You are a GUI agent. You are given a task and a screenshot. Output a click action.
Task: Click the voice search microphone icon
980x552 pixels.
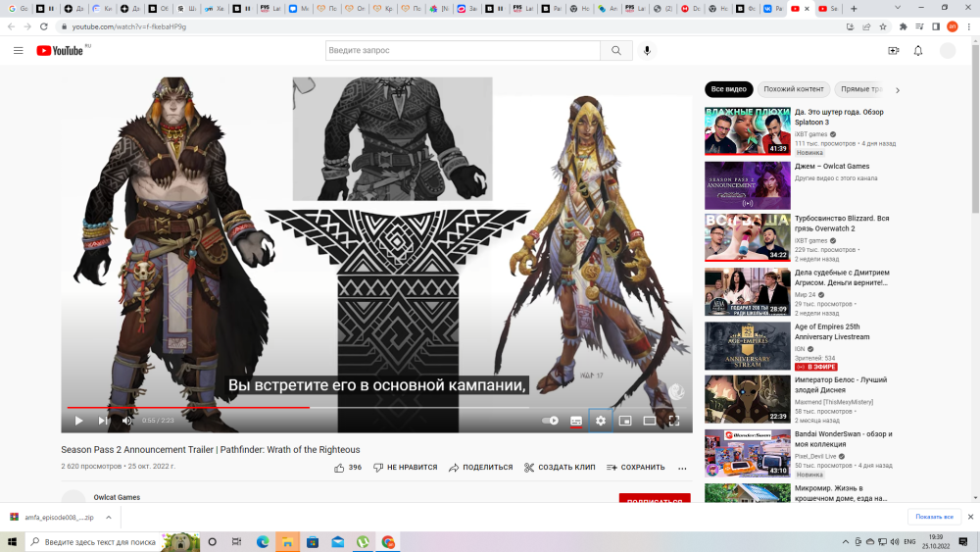click(647, 50)
